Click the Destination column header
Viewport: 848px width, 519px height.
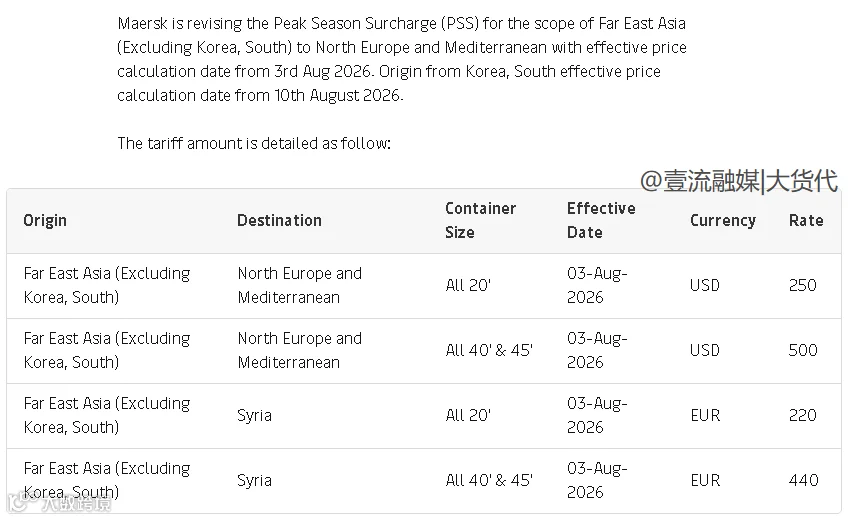(279, 221)
